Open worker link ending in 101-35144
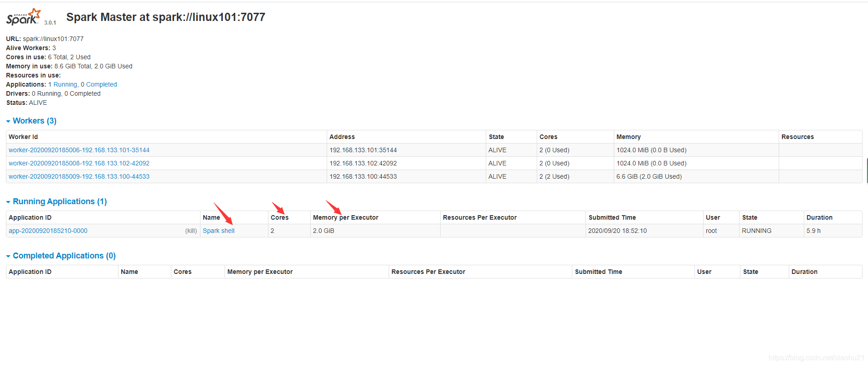 pos(79,150)
